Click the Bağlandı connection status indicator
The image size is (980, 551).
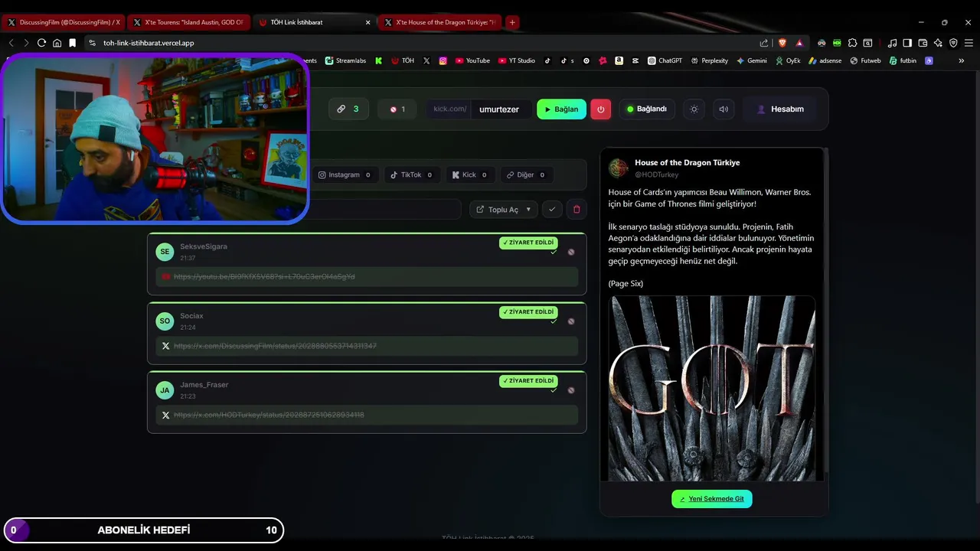click(x=647, y=109)
